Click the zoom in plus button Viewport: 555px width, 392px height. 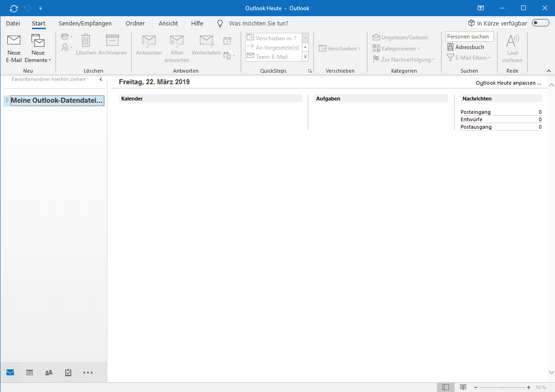(x=529, y=387)
